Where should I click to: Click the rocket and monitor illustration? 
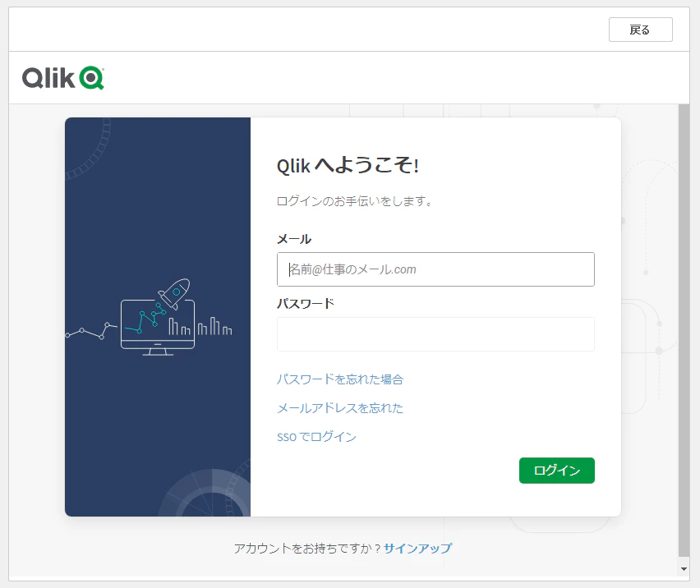(x=150, y=318)
